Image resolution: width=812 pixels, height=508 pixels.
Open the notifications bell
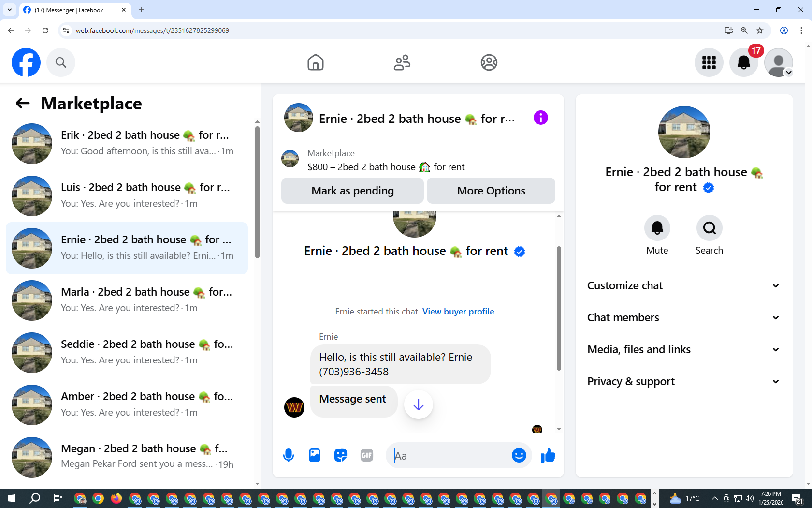pyautogui.click(x=744, y=62)
